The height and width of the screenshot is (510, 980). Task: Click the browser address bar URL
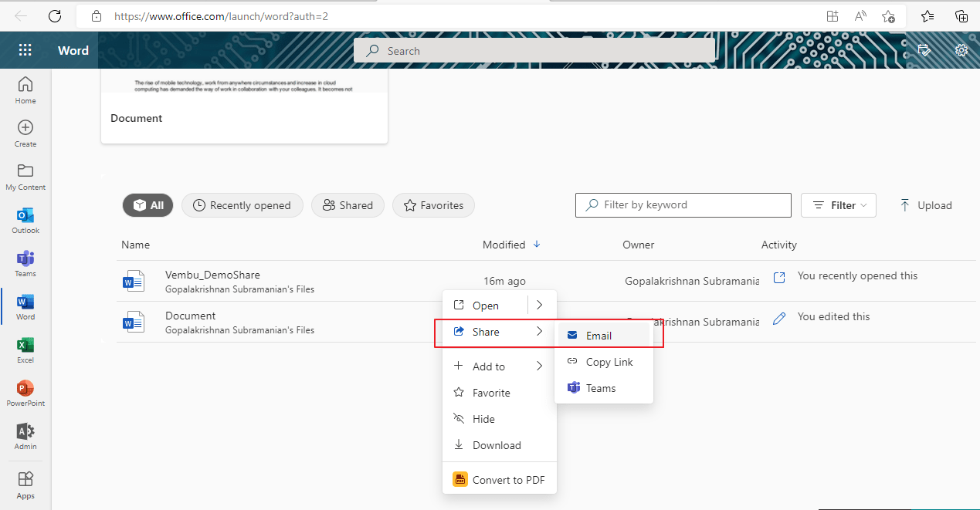222,15
